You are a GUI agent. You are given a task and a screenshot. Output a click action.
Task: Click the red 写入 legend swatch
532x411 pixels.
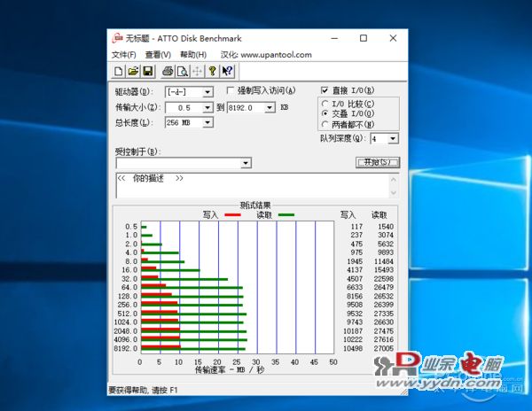click(232, 215)
